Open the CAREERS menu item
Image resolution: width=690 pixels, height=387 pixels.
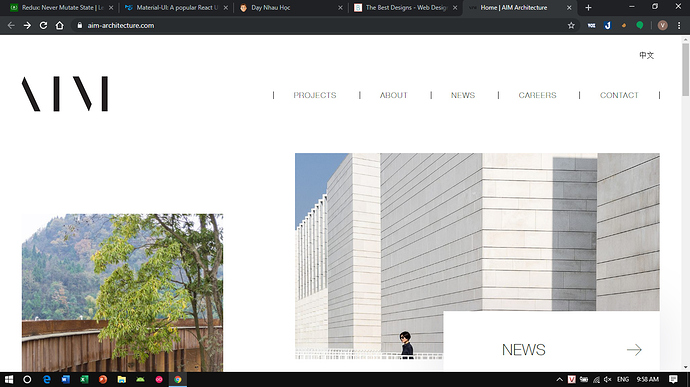(x=537, y=95)
